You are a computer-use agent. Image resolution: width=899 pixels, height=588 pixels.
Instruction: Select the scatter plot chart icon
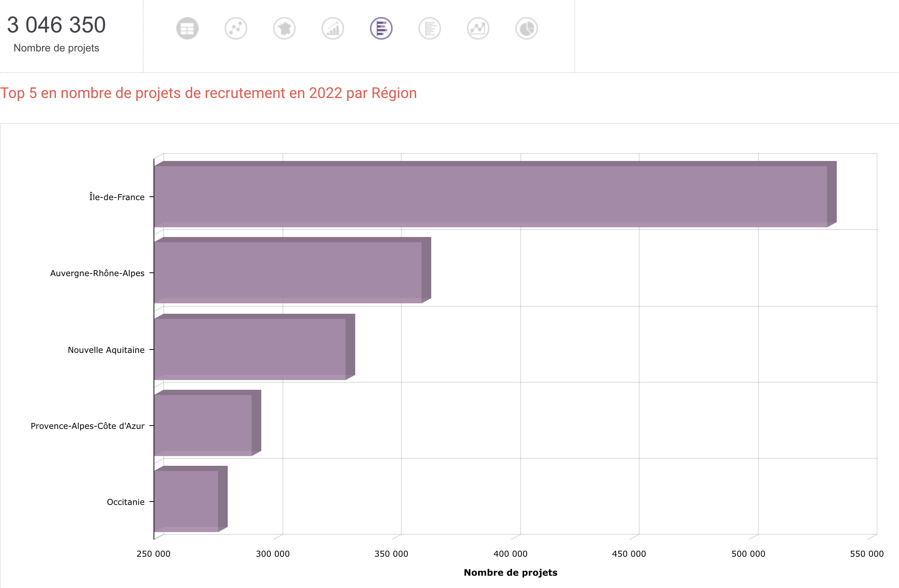[x=236, y=28]
